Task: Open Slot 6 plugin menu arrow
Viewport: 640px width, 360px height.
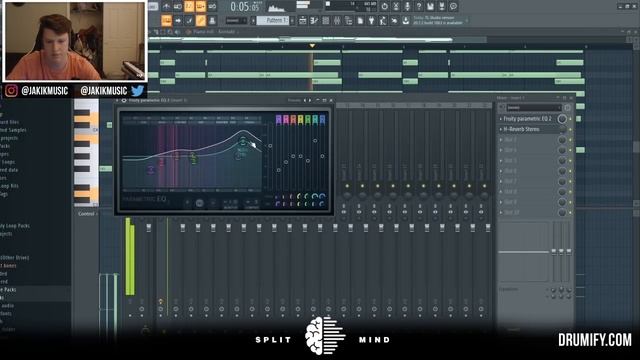Action: pyautogui.click(x=501, y=171)
